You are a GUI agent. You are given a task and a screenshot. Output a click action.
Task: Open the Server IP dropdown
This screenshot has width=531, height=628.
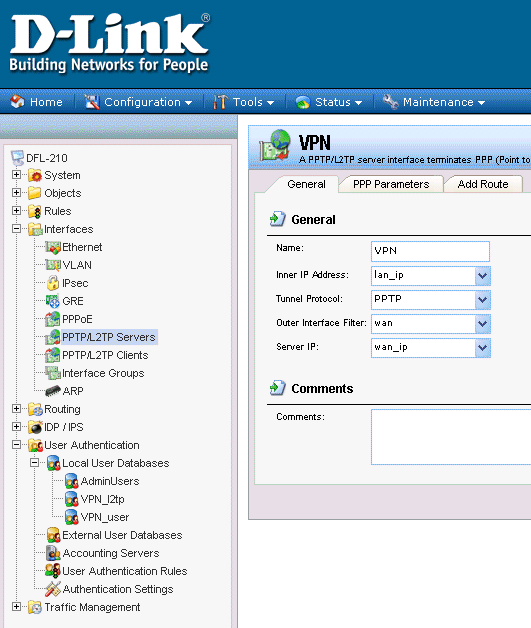(483, 348)
